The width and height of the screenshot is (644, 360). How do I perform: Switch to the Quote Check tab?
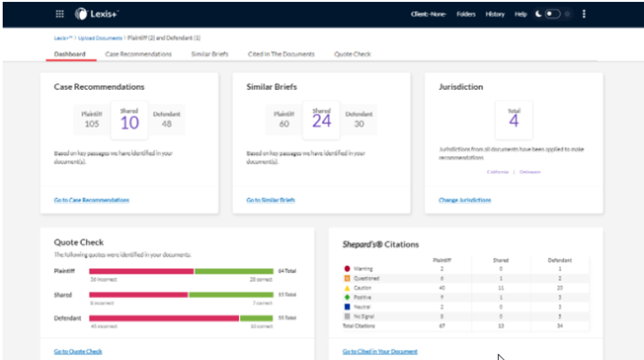point(353,53)
